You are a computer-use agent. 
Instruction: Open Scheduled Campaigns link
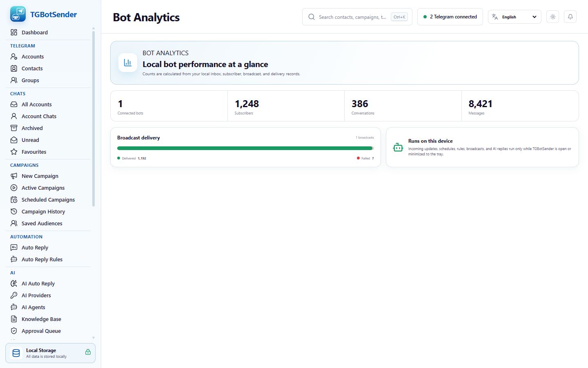(x=48, y=200)
